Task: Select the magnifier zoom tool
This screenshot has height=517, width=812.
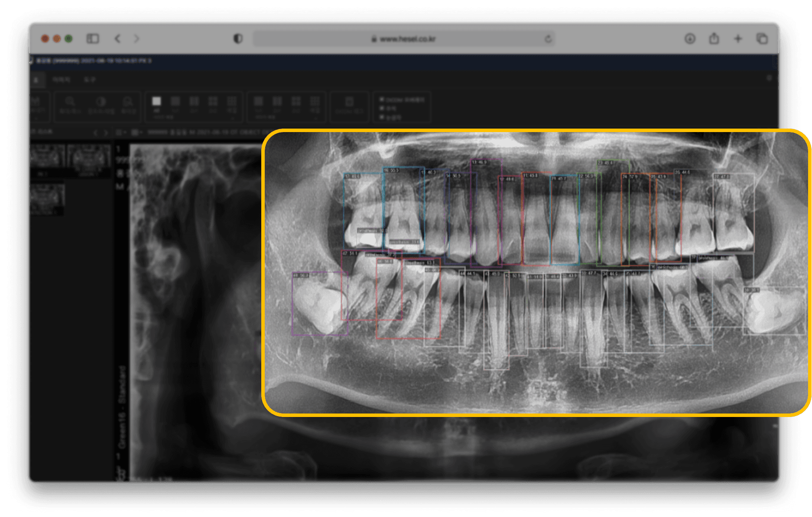Action: coord(70,105)
